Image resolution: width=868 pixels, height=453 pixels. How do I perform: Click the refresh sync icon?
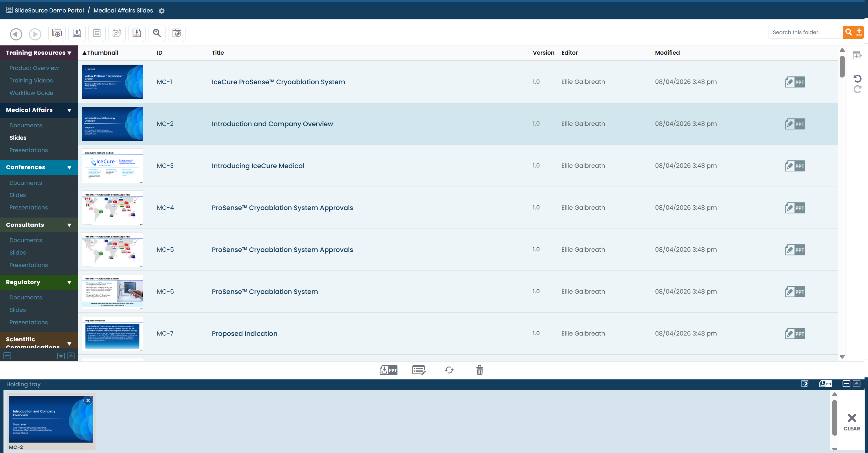coord(449,370)
